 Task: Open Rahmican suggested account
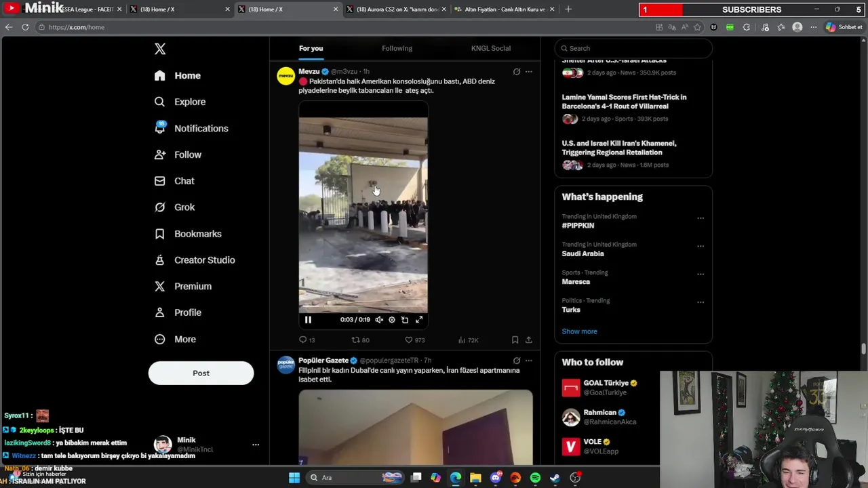click(607, 417)
